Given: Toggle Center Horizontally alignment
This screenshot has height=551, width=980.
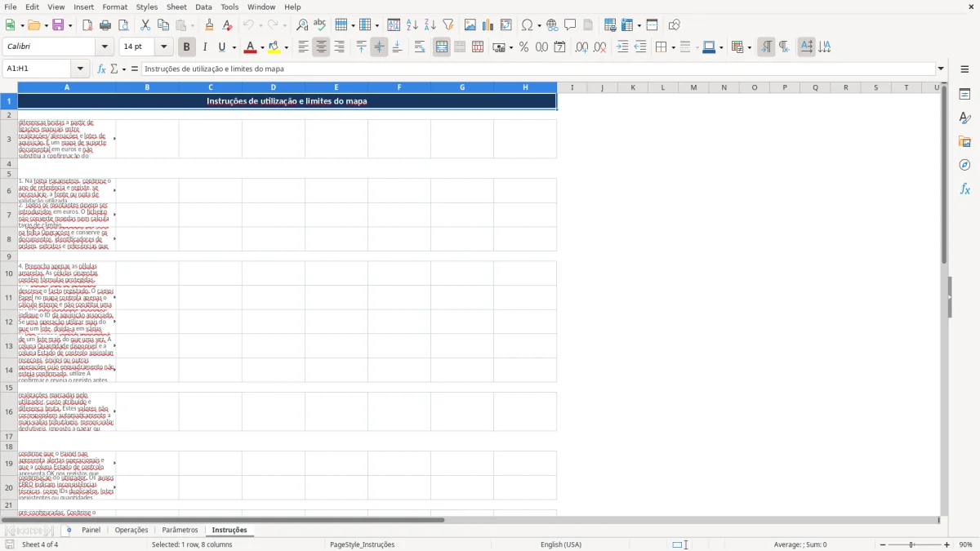Looking at the screenshot, I should pyautogui.click(x=321, y=47).
